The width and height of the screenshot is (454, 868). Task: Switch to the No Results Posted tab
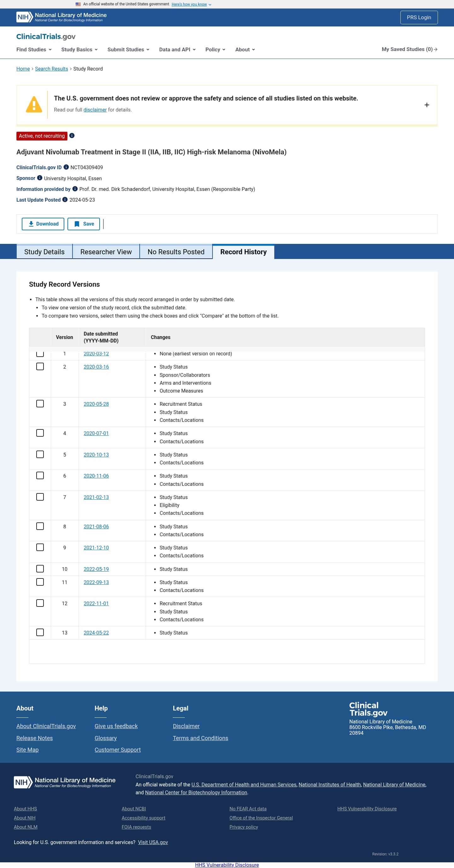176,252
